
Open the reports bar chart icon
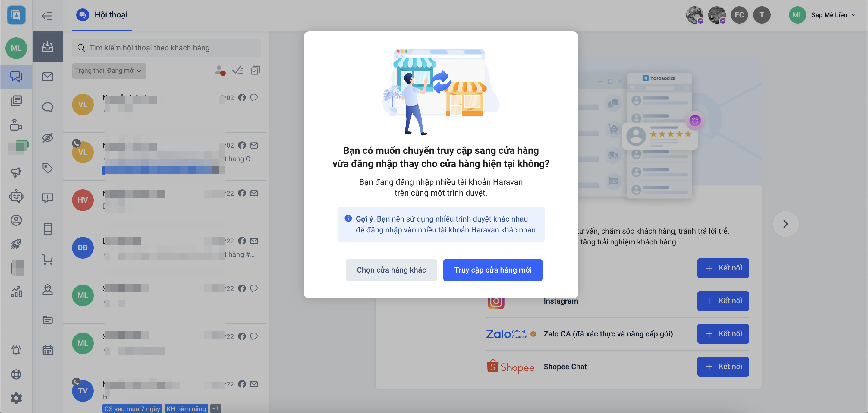16,292
